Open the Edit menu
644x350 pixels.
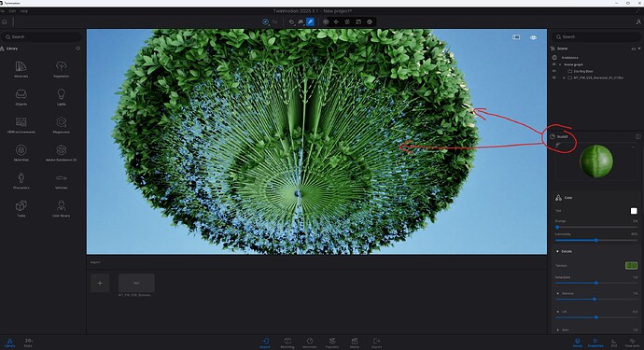pos(13,11)
